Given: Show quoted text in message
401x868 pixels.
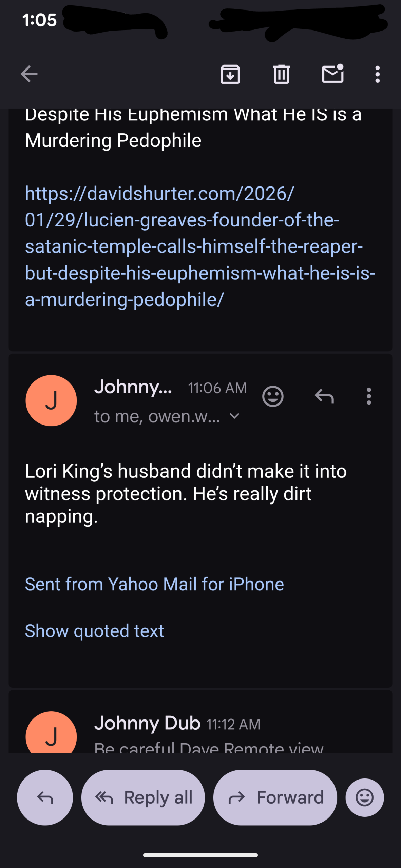Looking at the screenshot, I should (94, 631).
